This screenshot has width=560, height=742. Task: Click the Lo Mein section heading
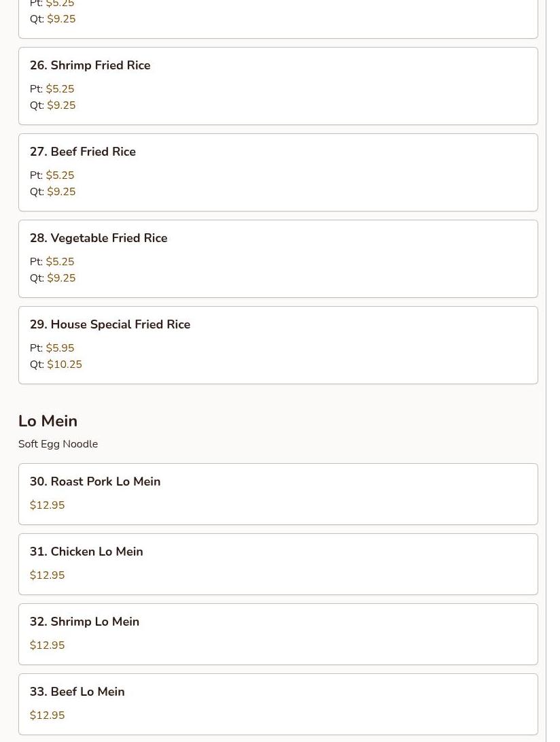pyautogui.click(x=48, y=421)
